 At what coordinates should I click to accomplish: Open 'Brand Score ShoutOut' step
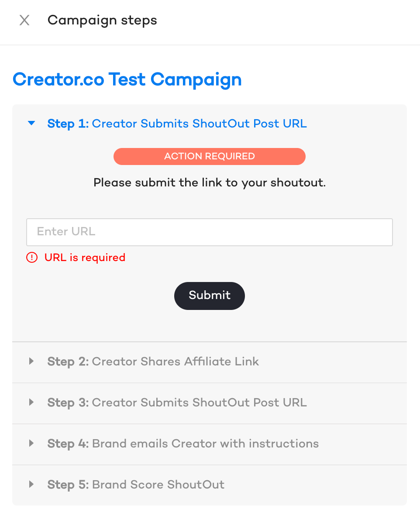pyautogui.click(x=158, y=485)
